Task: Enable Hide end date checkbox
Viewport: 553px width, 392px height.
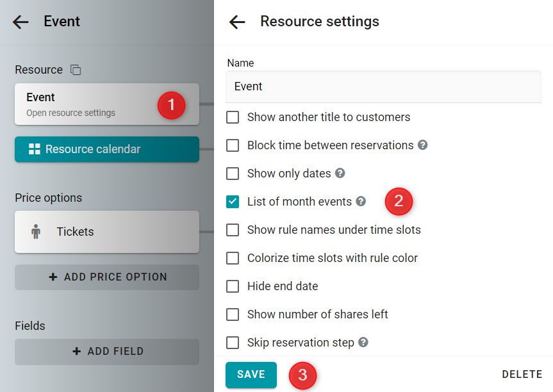Action: click(233, 286)
